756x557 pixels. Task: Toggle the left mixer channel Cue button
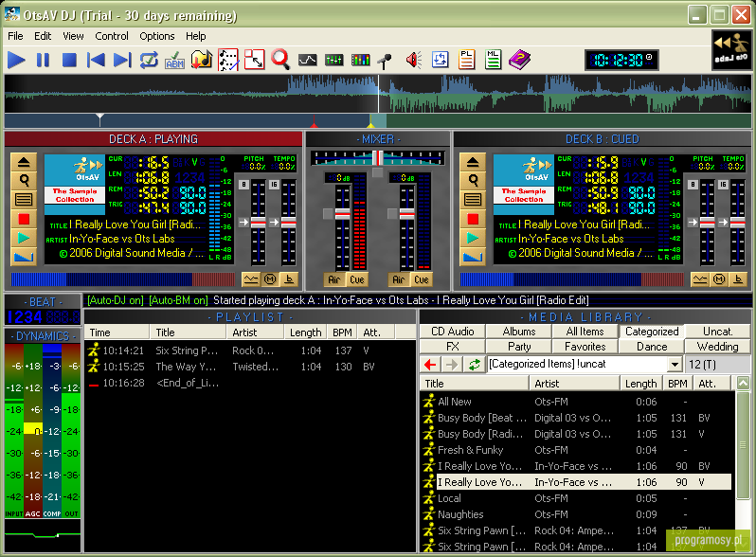[357, 279]
